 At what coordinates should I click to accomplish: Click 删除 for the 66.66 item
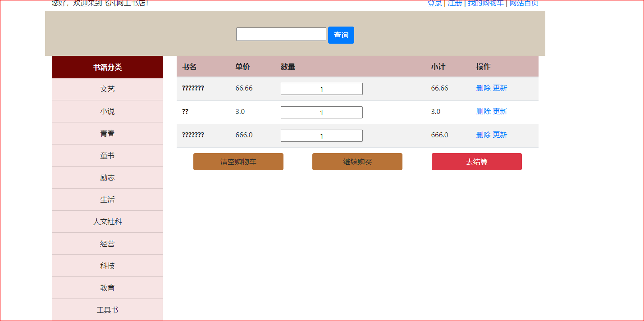click(483, 88)
